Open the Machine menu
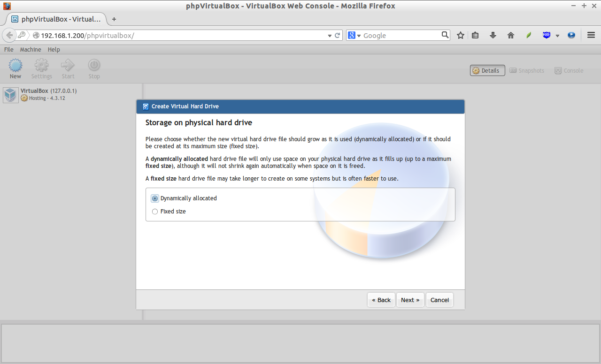 pos(31,49)
